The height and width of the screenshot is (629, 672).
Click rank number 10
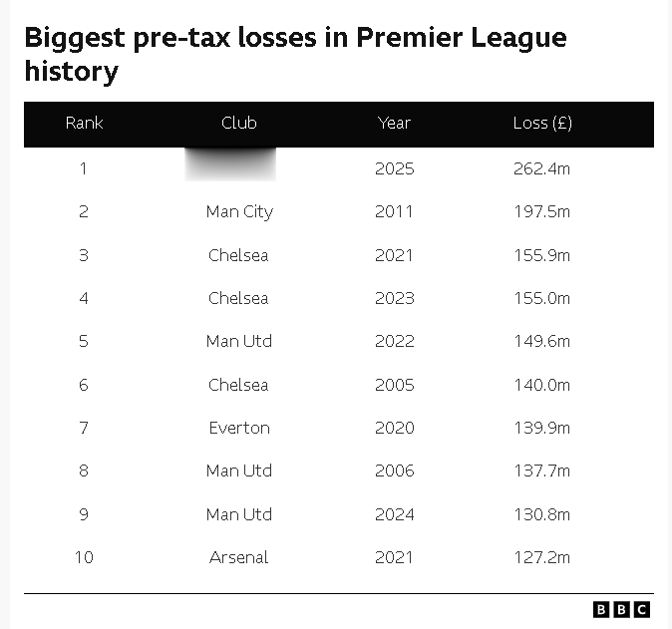pos(84,557)
